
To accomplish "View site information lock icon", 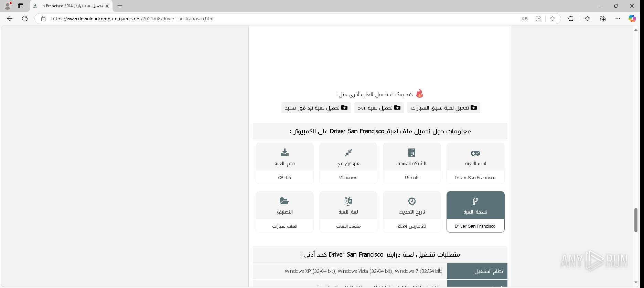I will click(x=43, y=19).
